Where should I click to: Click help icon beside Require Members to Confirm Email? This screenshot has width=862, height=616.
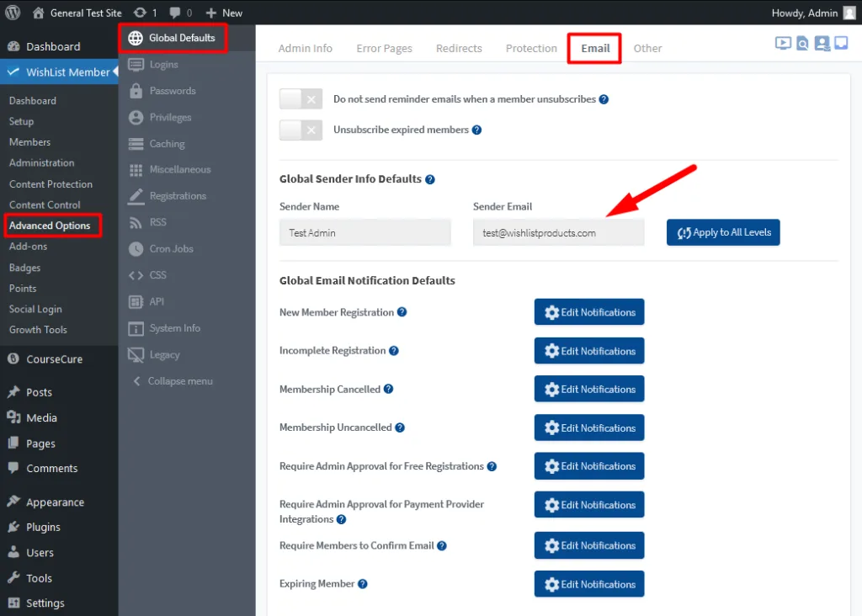pos(441,545)
